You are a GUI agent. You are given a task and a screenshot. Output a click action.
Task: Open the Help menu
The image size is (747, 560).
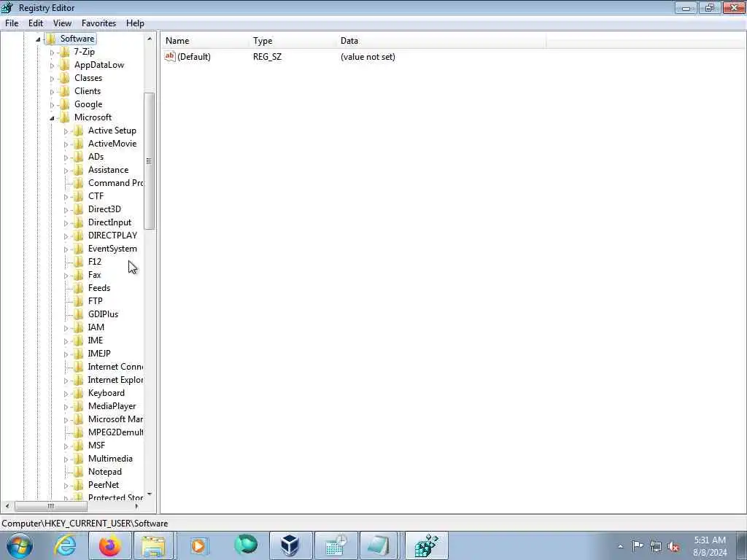(135, 23)
